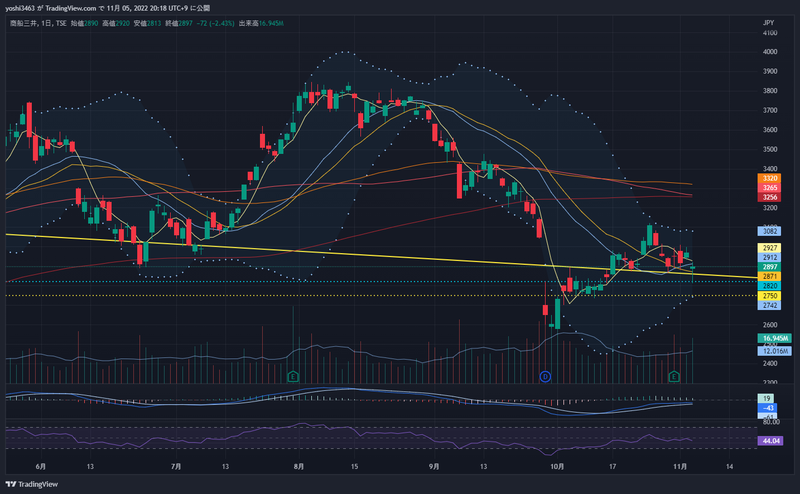Viewport: 800px width, 494px height.
Task: Click the 3082 upper band price label
Action: [x=769, y=231]
